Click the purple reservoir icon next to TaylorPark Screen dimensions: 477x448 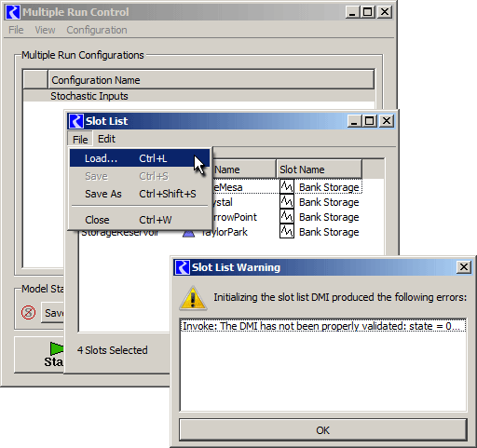point(188,234)
